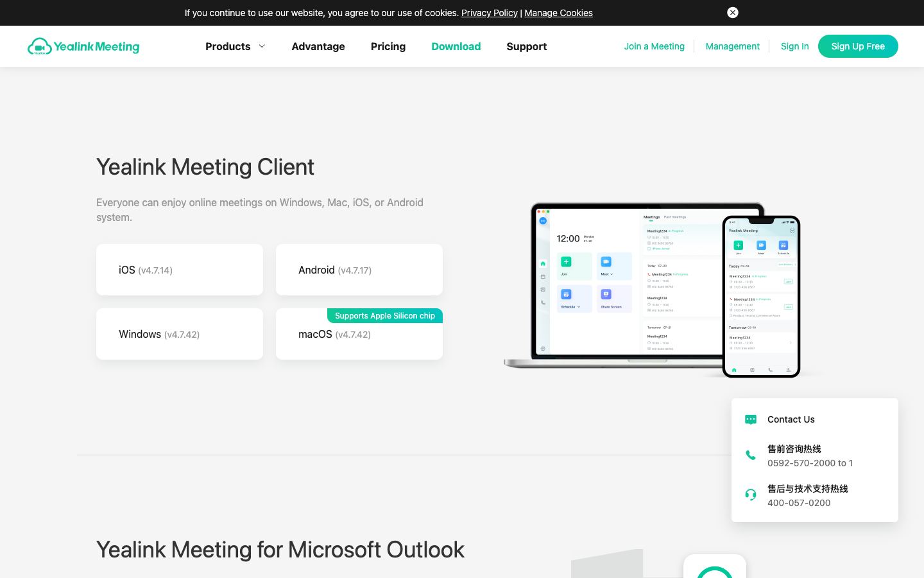Click the Sign Up Free button
This screenshot has width=924, height=578.
click(x=858, y=46)
